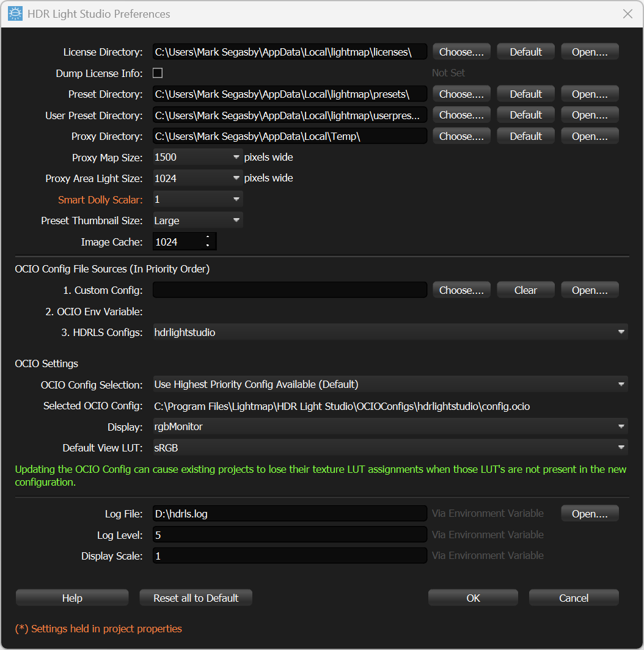Close the Preferences window
Image resolution: width=644 pixels, height=650 pixels.
coord(628,13)
